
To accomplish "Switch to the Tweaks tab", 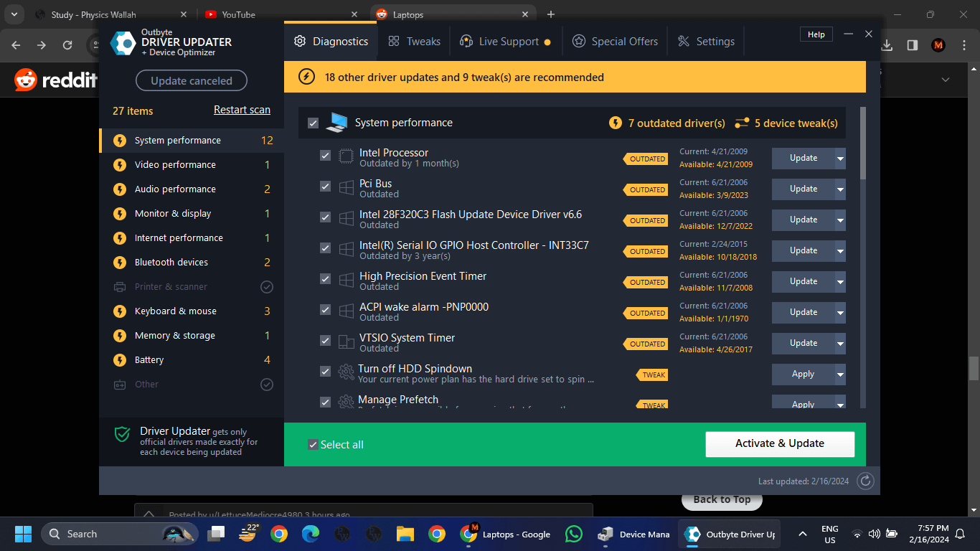I will point(414,42).
